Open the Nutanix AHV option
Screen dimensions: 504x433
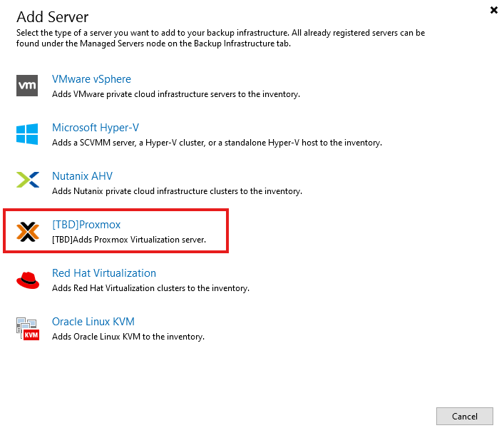(x=82, y=176)
